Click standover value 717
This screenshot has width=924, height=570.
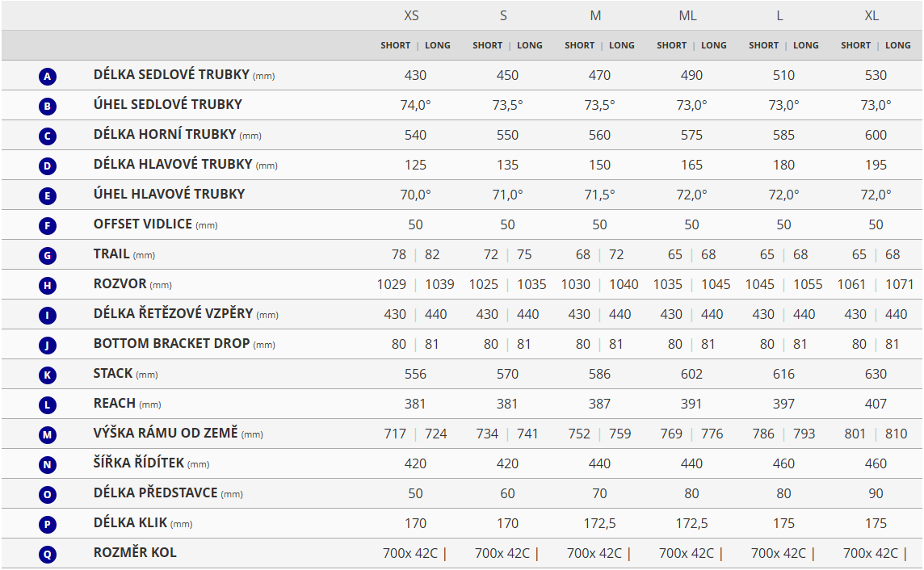coord(396,434)
